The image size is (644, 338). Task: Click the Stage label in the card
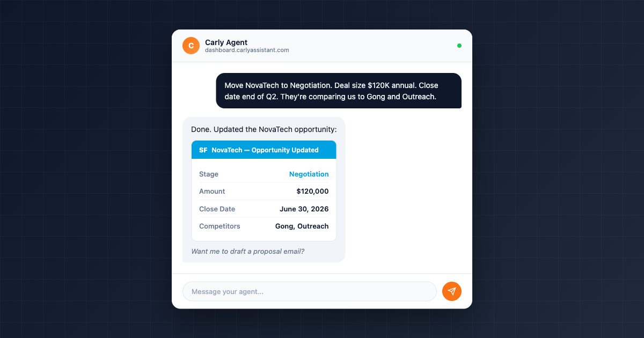(208, 174)
